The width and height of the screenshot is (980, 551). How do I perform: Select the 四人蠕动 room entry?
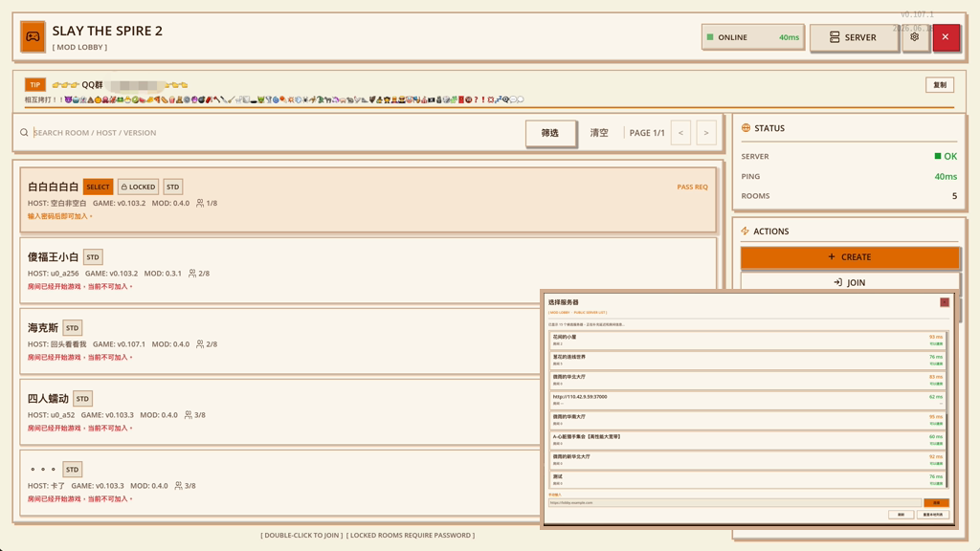pos(280,412)
